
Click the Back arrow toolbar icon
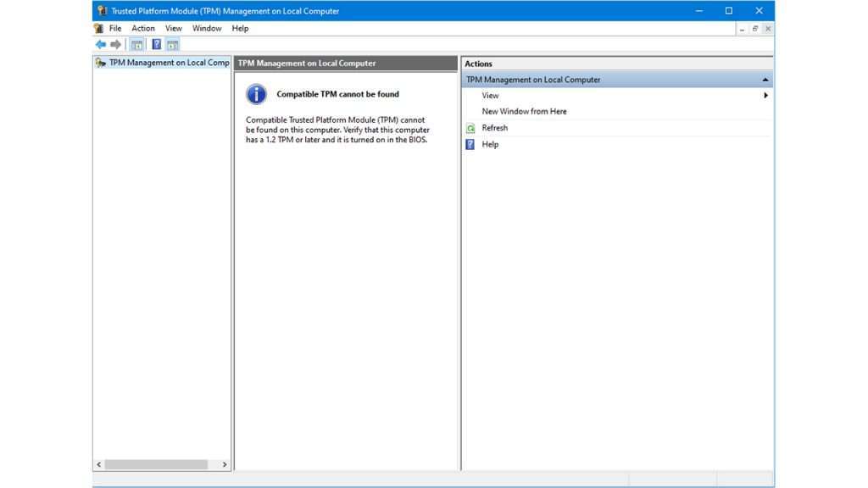[x=100, y=45]
